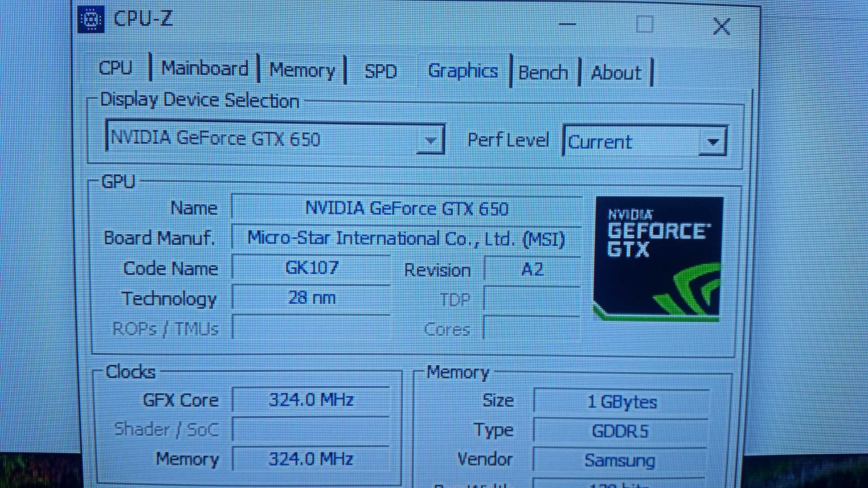The width and height of the screenshot is (868, 488).
Task: Close the CPU-Z window
Action: [x=721, y=26]
